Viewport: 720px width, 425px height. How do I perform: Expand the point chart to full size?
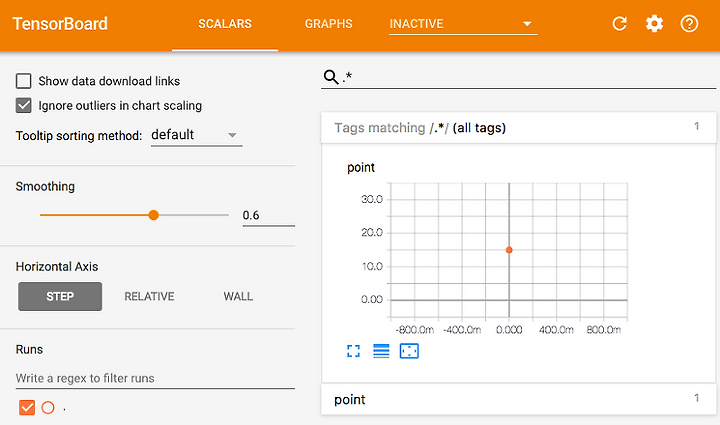[x=353, y=351]
